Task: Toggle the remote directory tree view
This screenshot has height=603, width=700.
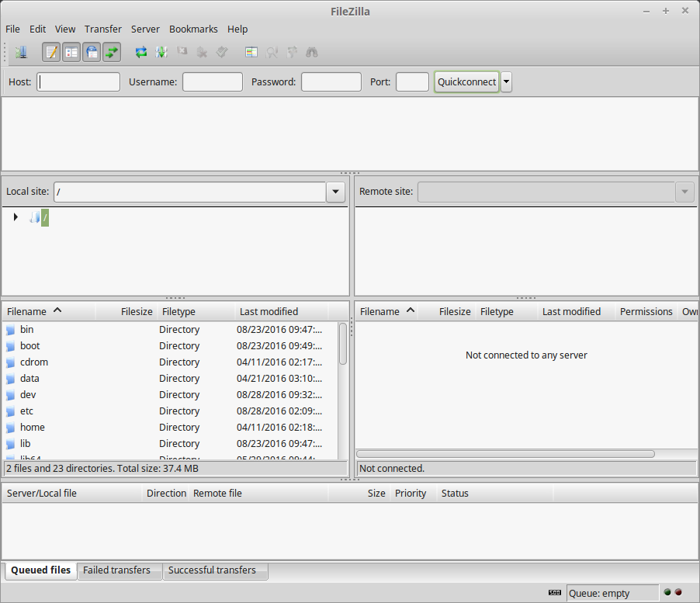Action: [92, 53]
